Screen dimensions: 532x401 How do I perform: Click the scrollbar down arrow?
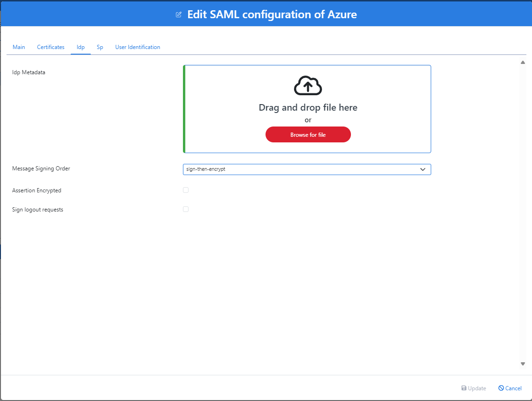[523, 364]
